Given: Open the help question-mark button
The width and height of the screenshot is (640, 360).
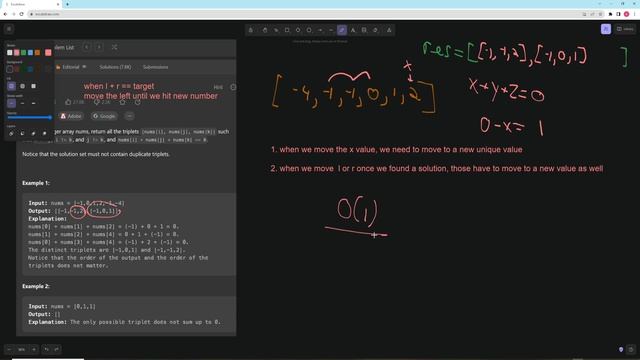Looking at the screenshot, I should pyautogui.click(x=631, y=350).
